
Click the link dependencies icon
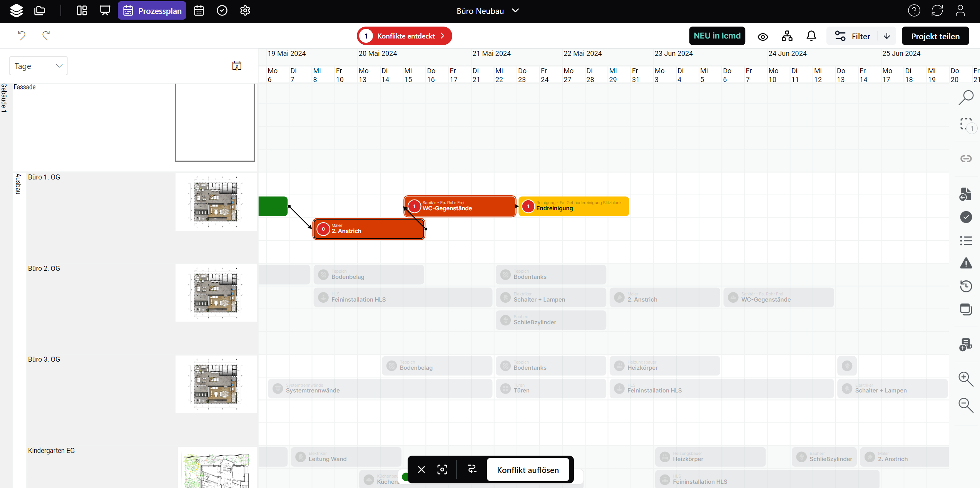click(966, 159)
